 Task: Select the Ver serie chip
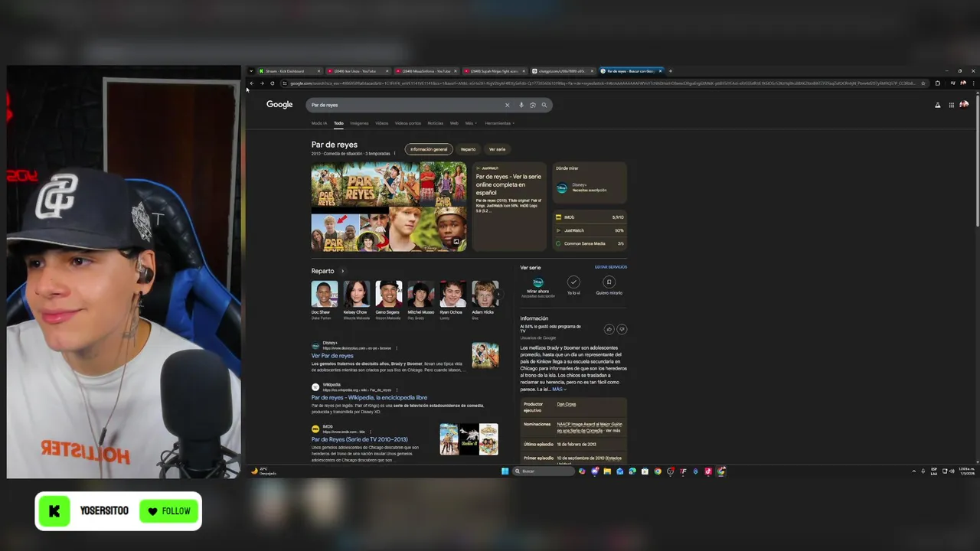click(x=497, y=149)
